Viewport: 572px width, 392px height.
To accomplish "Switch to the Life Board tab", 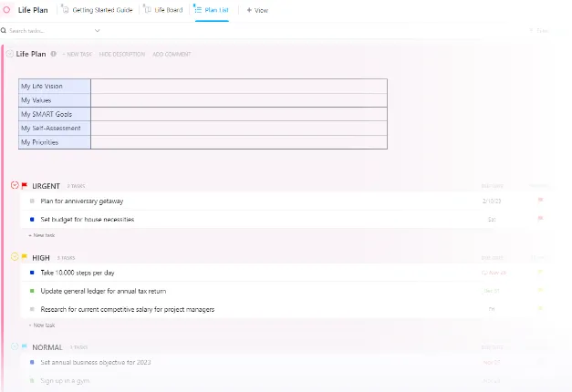I will [164, 10].
